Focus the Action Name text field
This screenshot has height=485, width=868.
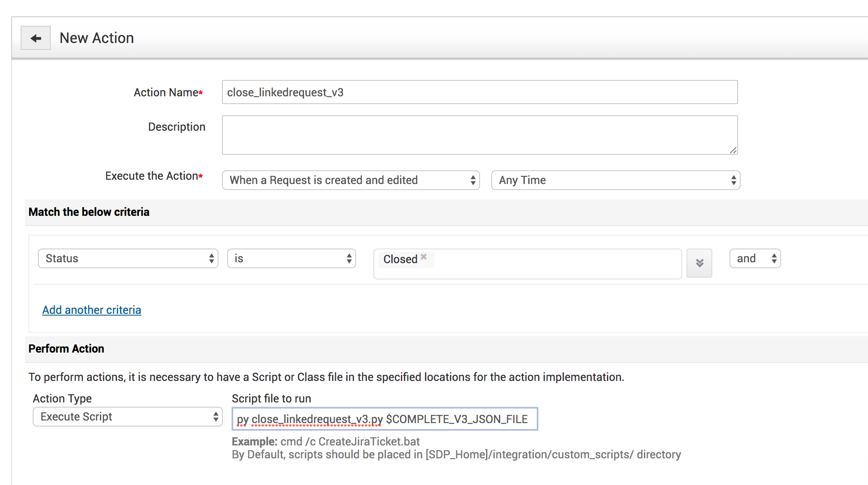tap(479, 92)
